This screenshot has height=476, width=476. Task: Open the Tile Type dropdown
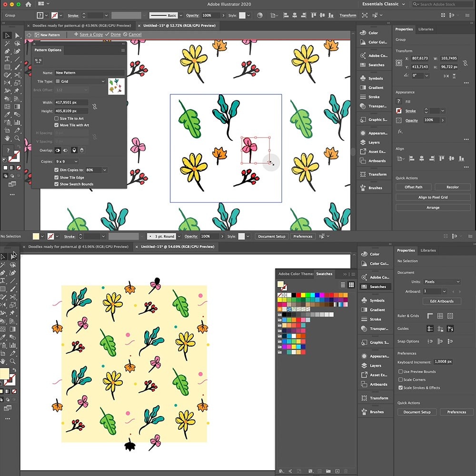click(x=80, y=81)
